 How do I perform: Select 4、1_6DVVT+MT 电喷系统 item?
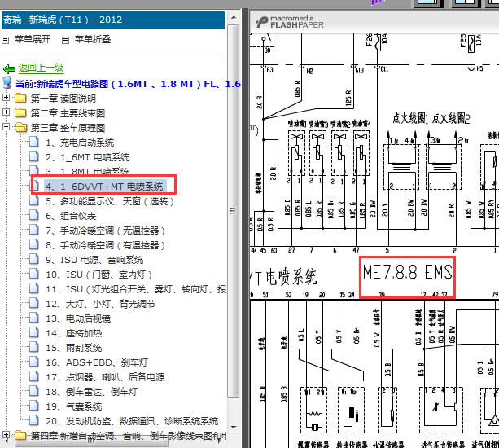104,187
